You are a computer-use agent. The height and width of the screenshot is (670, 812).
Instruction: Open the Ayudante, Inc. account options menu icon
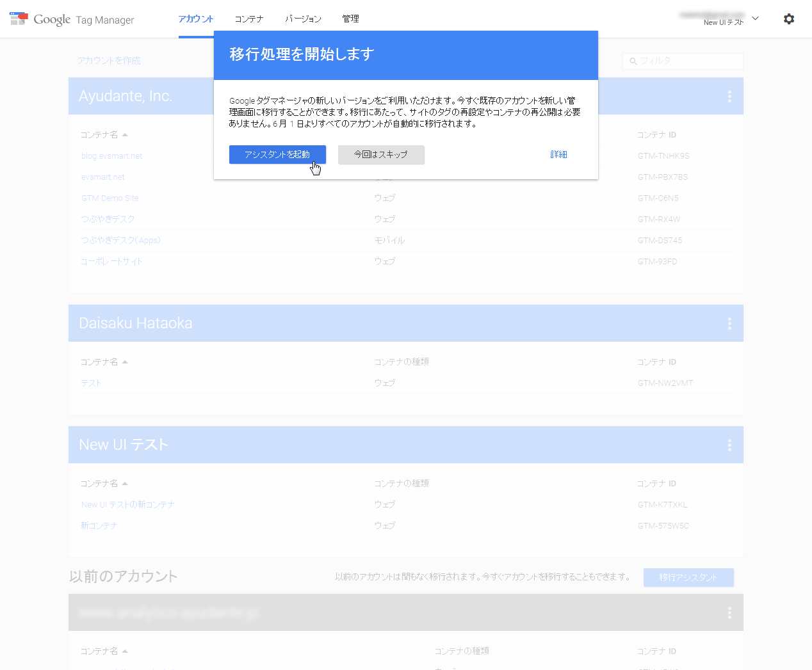tap(729, 96)
